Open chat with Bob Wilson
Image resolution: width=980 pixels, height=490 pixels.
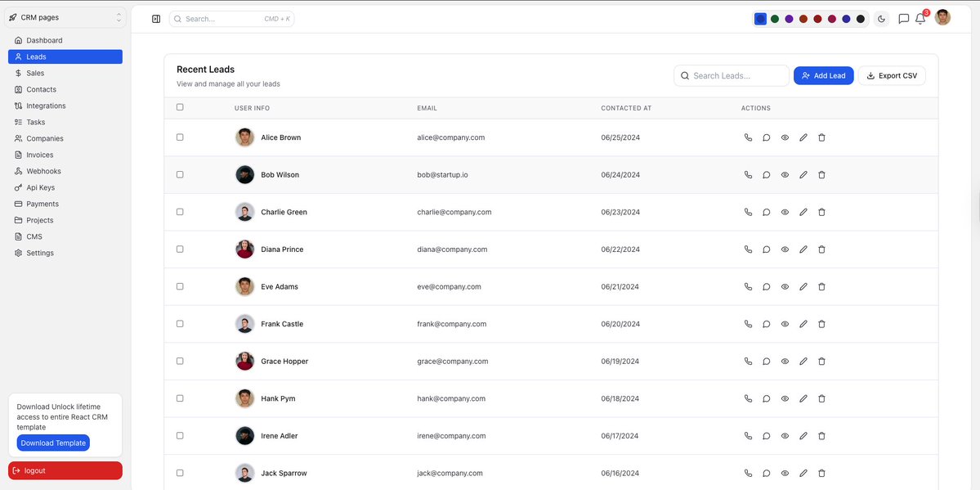click(766, 174)
